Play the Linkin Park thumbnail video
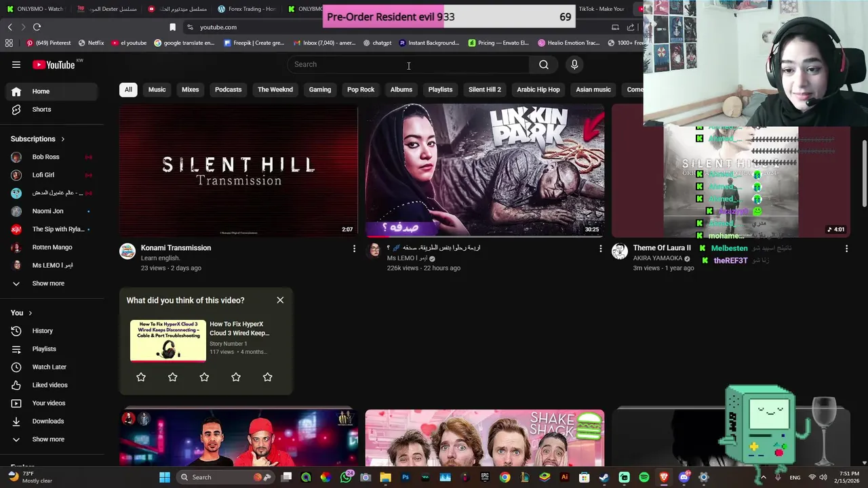Image resolution: width=868 pixels, height=488 pixels. 485,170
